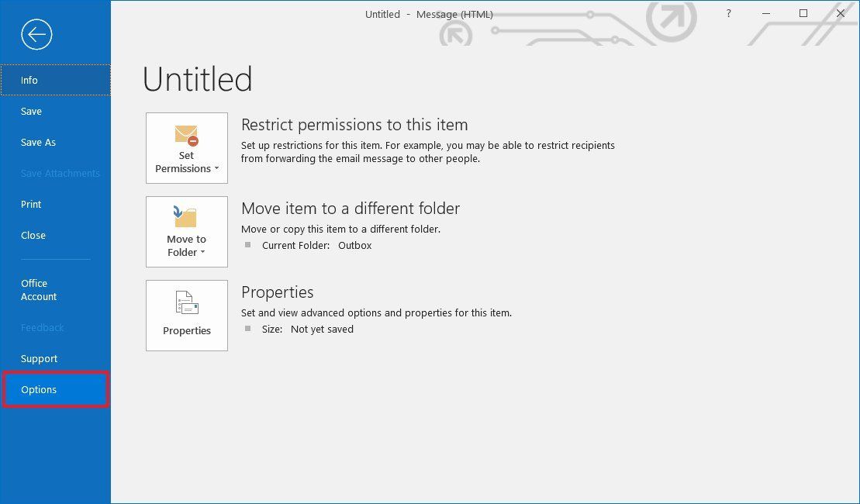Click the 'Restrict permissions to this item' heading
This screenshot has height=504, width=860.
coord(354,125)
